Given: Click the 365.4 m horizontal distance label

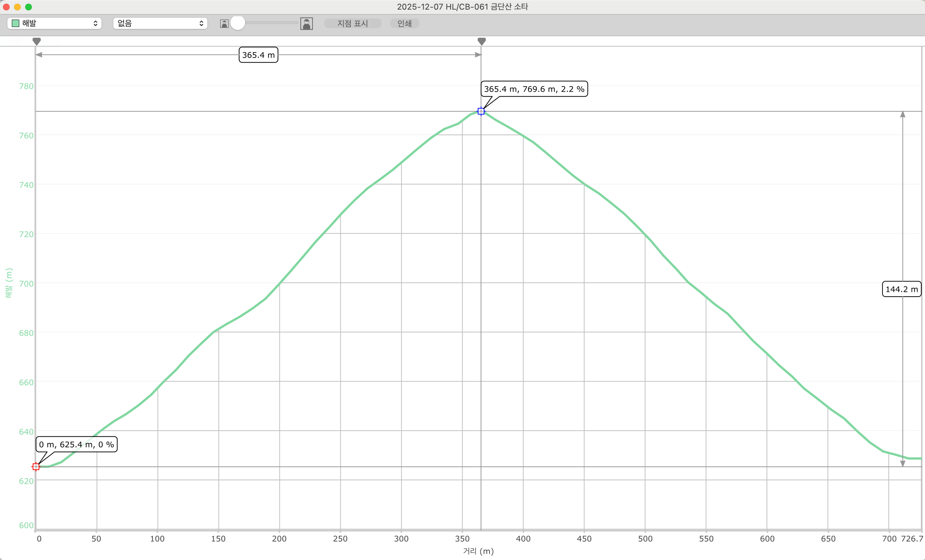Looking at the screenshot, I should click(258, 55).
